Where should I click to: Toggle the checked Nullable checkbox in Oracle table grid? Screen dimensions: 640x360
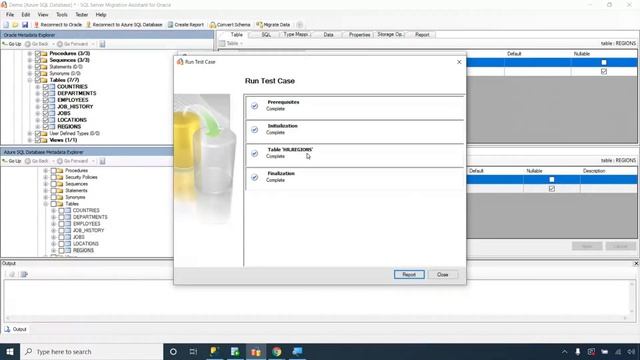tap(604, 71)
